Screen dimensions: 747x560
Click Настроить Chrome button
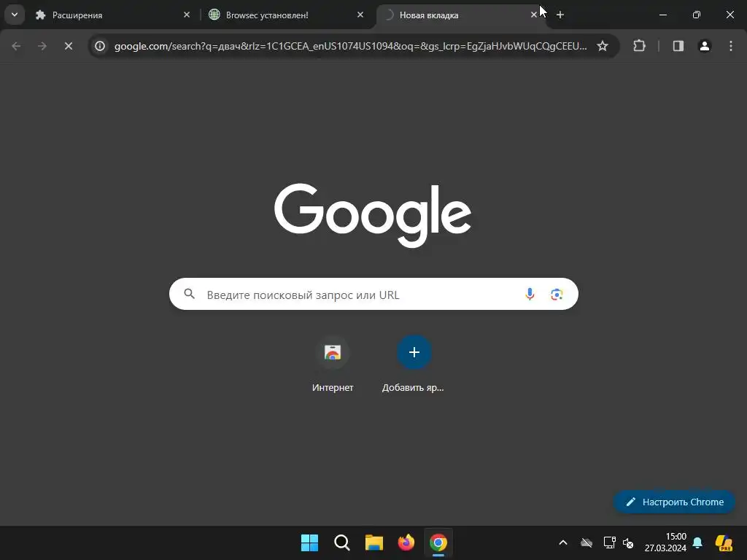point(675,502)
